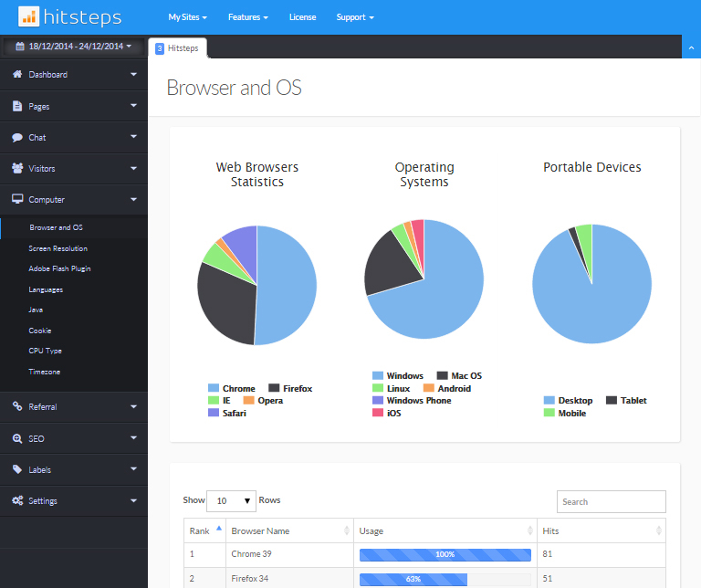This screenshot has height=588, width=701.
Task: Expand the My Sites menu
Action: 187,17
